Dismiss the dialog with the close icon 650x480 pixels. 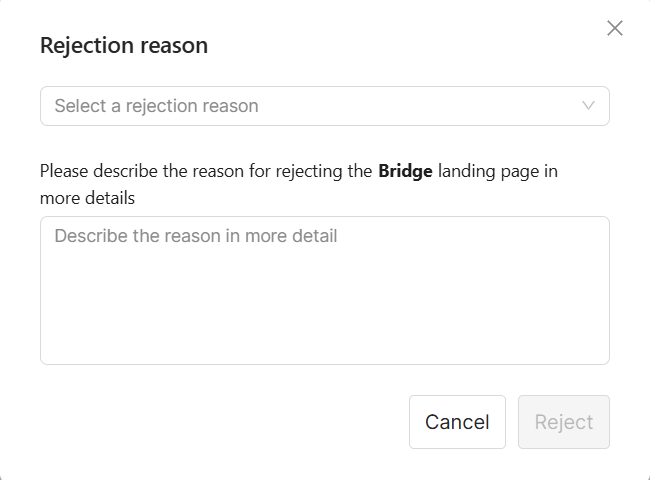(615, 28)
